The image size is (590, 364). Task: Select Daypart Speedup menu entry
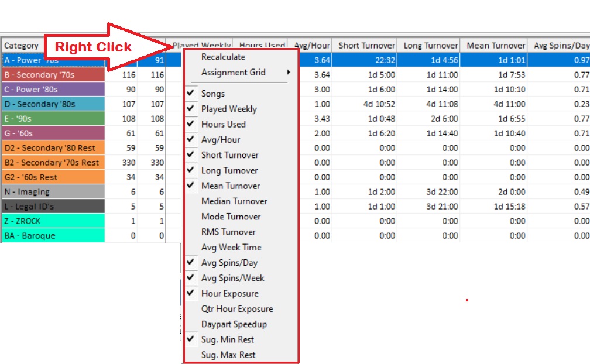click(x=234, y=324)
